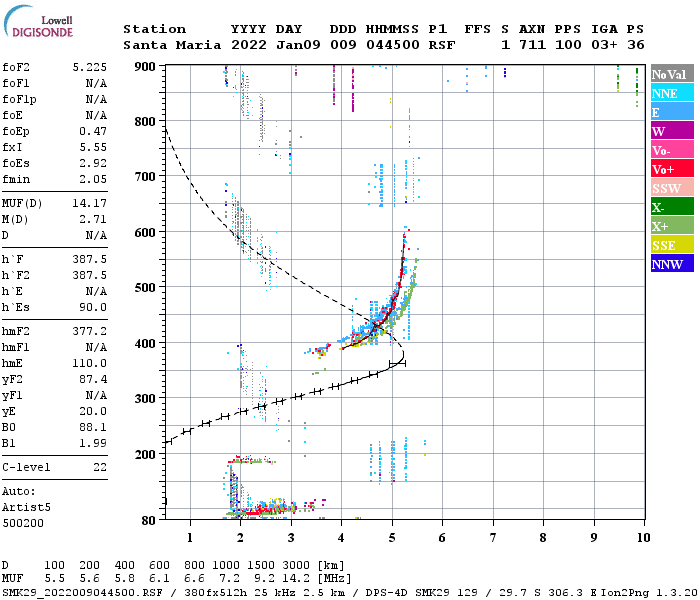The width and height of the screenshot is (700, 600).
Task: Click the B0 value 88.1
Action: point(93,428)
